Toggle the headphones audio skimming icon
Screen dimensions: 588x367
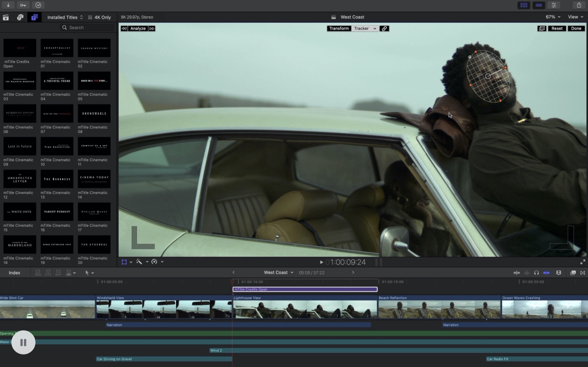pos(536,273)
